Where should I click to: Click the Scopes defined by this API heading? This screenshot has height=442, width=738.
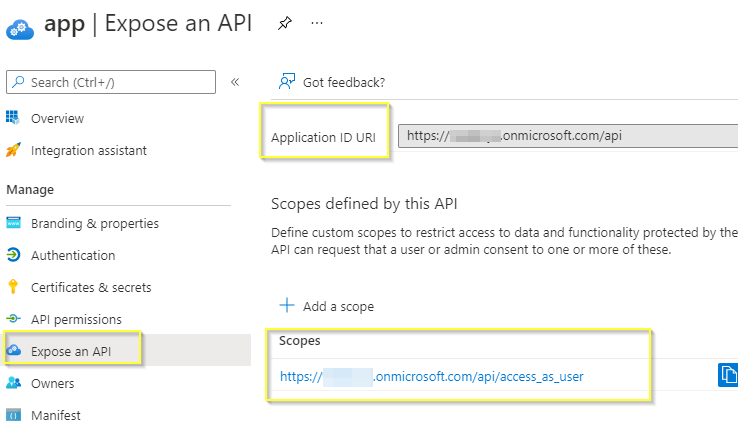(x=364, y=204)
